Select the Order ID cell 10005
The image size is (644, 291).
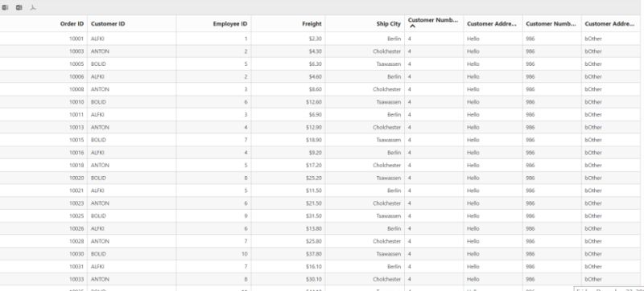click(76, 64)
